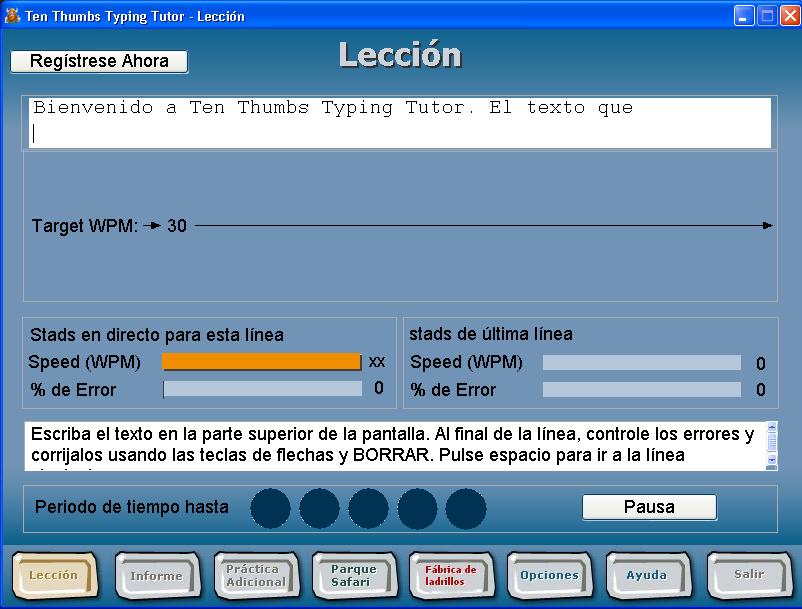Click last-line Speed (WPM) bar
The image size is (802, 609).
641,363
